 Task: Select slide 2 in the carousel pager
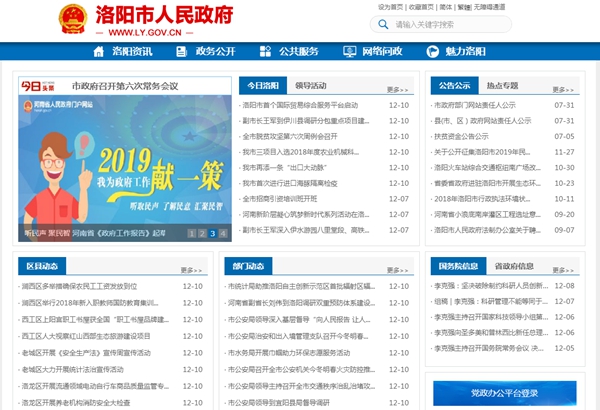[202, 233]
